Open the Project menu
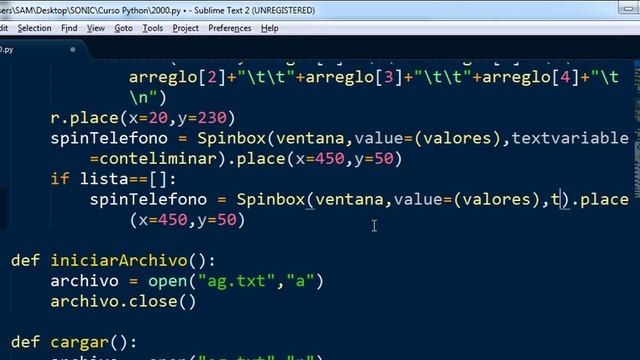The width and height of the screenshot is (640, 360). click(185, 28)
